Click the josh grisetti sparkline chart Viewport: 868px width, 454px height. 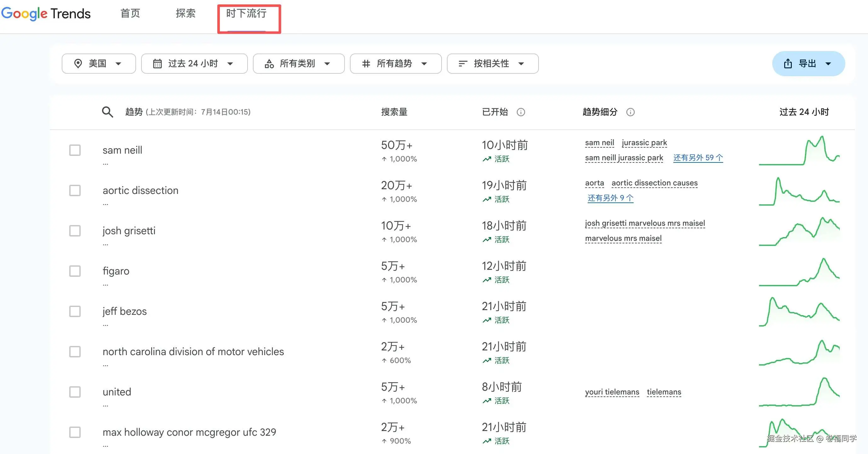tap(799, 231)
